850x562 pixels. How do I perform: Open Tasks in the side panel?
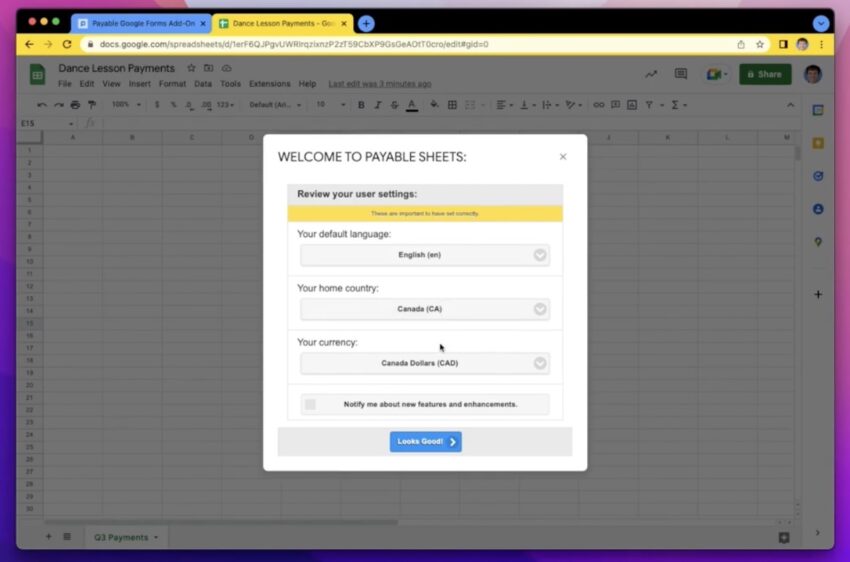(818, 176)
